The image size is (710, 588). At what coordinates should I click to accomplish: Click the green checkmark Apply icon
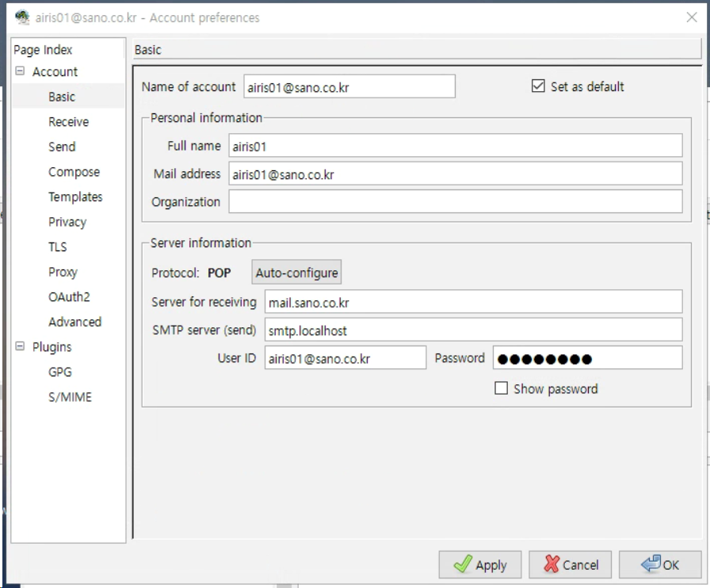pyautogui.click(x=462, y=565)
